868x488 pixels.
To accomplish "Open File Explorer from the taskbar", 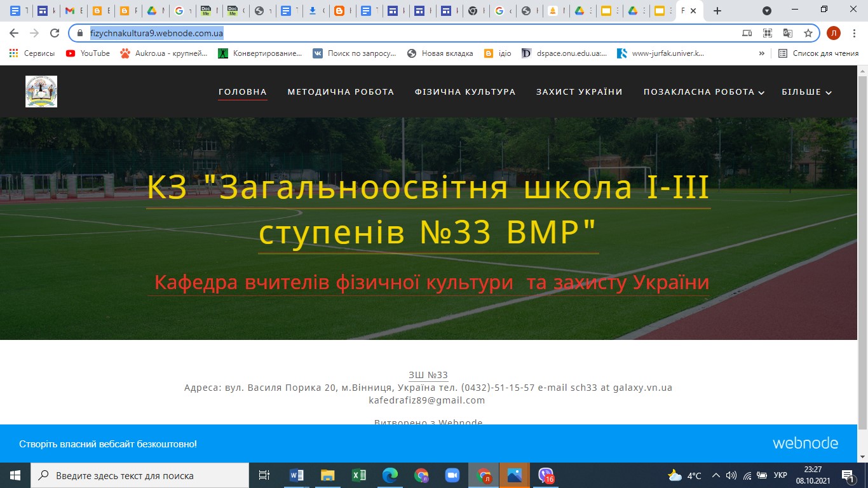I will (x=328, y=475).
